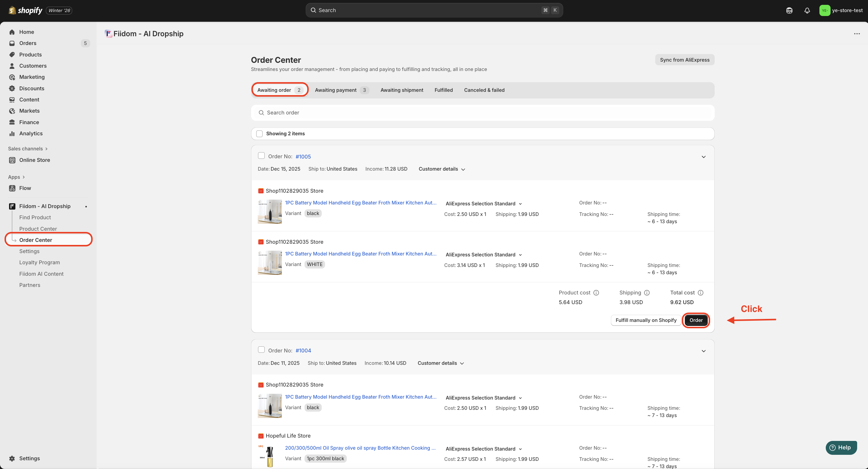The height and width of the screenshot is (469, 868).
Task: Check the Showing 2 items select-all checkbox
Action: 260,134
